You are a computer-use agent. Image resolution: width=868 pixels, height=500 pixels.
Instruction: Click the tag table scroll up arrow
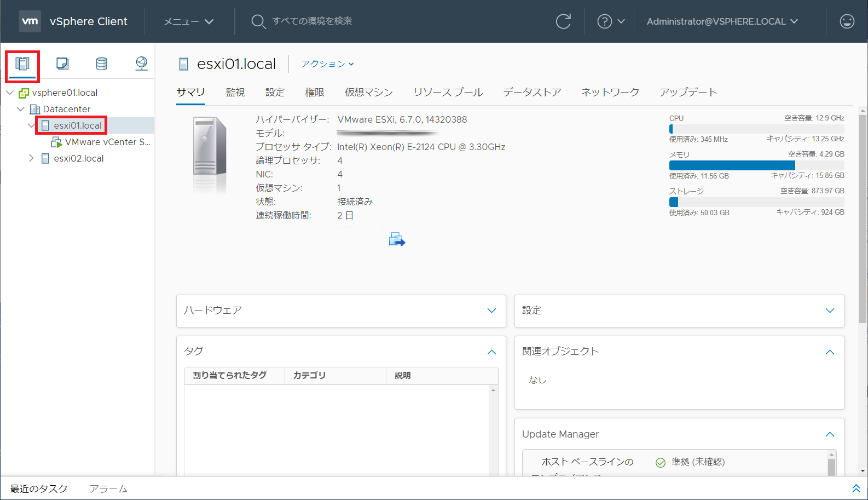494,390
